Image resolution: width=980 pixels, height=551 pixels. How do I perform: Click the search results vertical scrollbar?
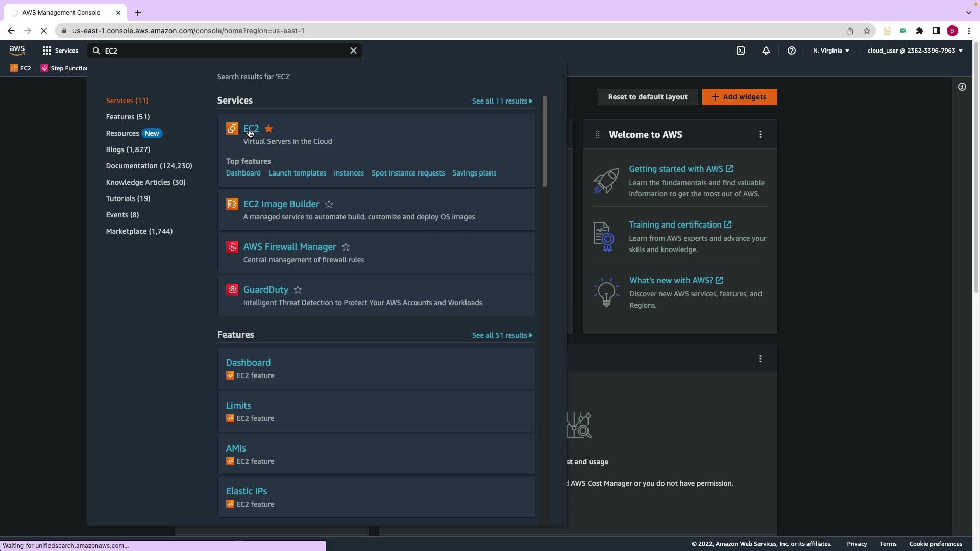pyautogui.click(x=545, y=142)
